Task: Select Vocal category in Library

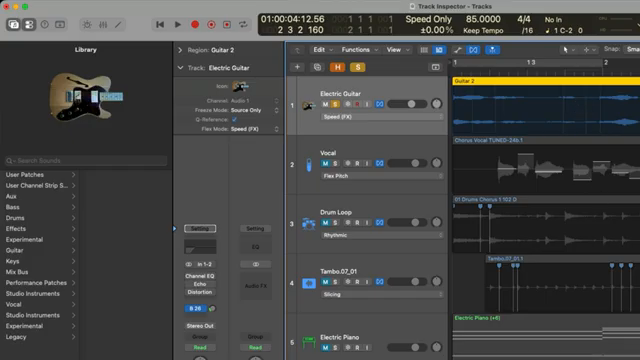Action: pos(40,304)
